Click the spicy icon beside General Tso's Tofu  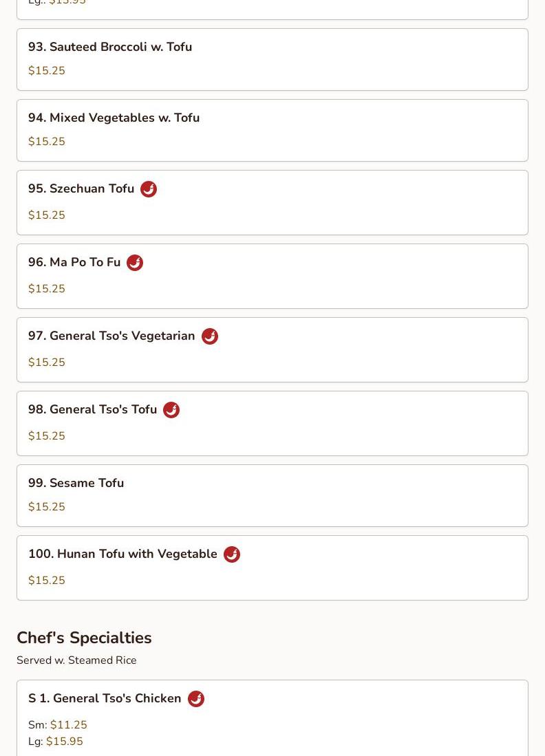tap(171, 410)
